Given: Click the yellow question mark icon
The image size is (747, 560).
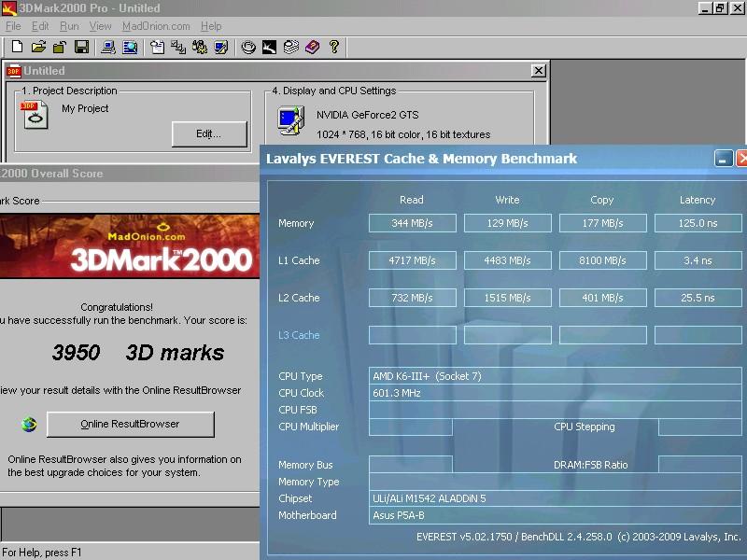Looking at the screenshot, I should [334, 47].
